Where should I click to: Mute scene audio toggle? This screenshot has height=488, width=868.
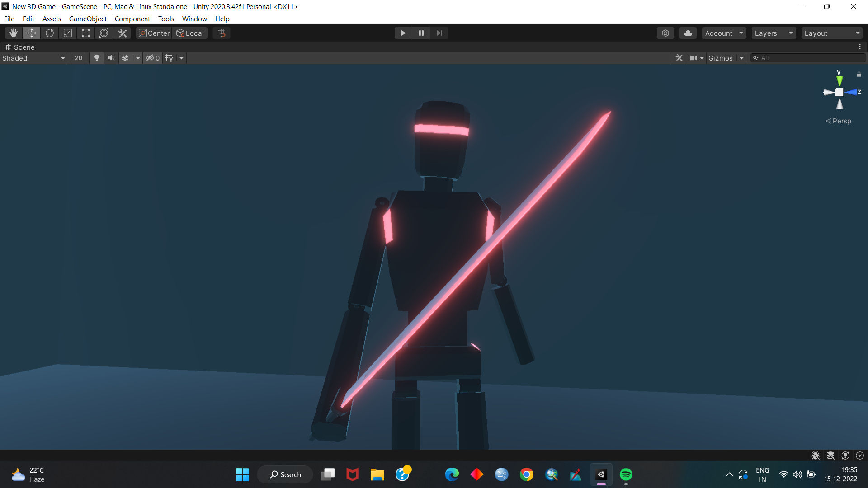111,58
